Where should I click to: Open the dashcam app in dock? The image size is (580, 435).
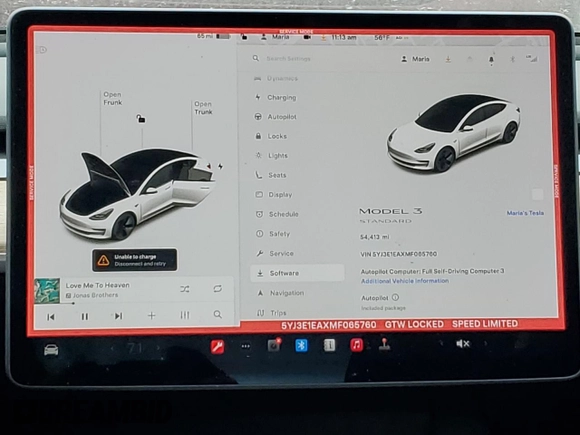pos(274,345)
